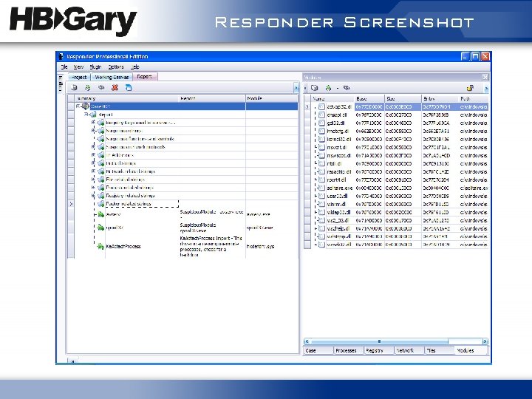Click the file icon next to gdi32.dll
This screenshot has height=399, width=532.
point(321,123)
